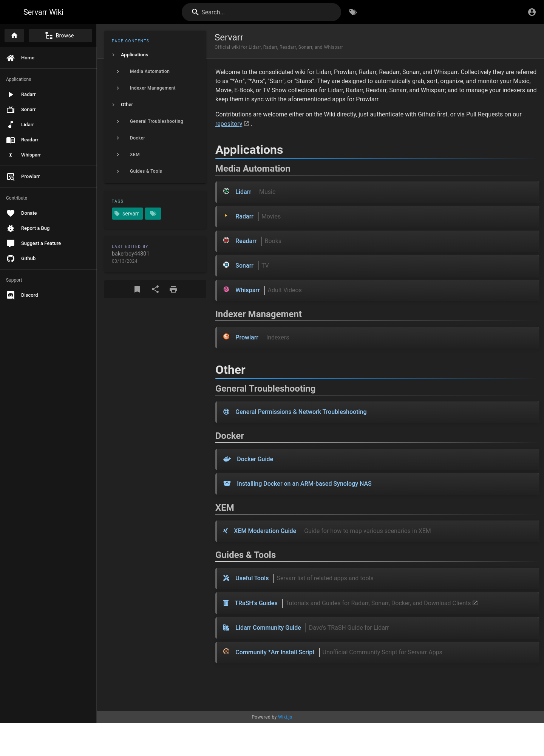Screen dimensions: 544x756
Task: Click the Donate heart icon
Action: [11, 213]
